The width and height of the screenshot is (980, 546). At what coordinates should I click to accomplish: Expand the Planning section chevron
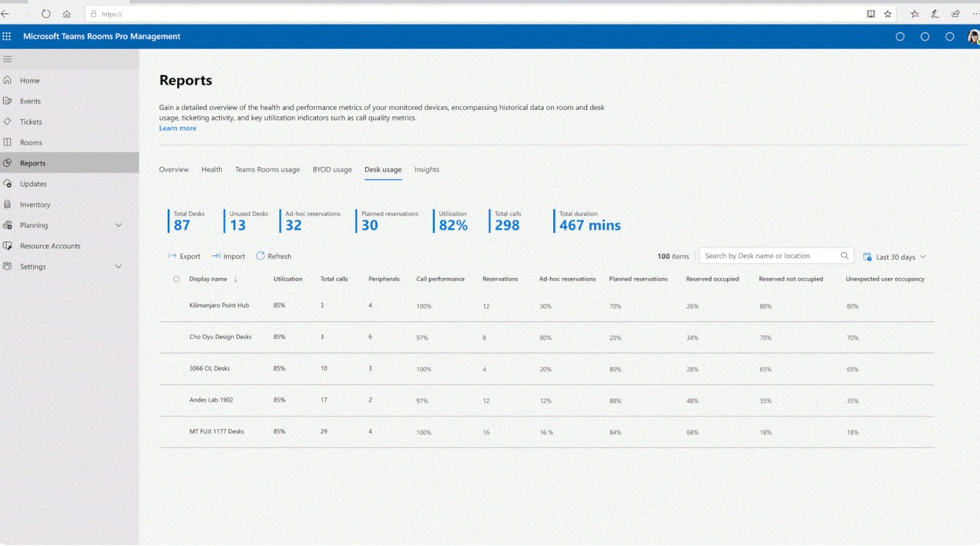point(118,225)
